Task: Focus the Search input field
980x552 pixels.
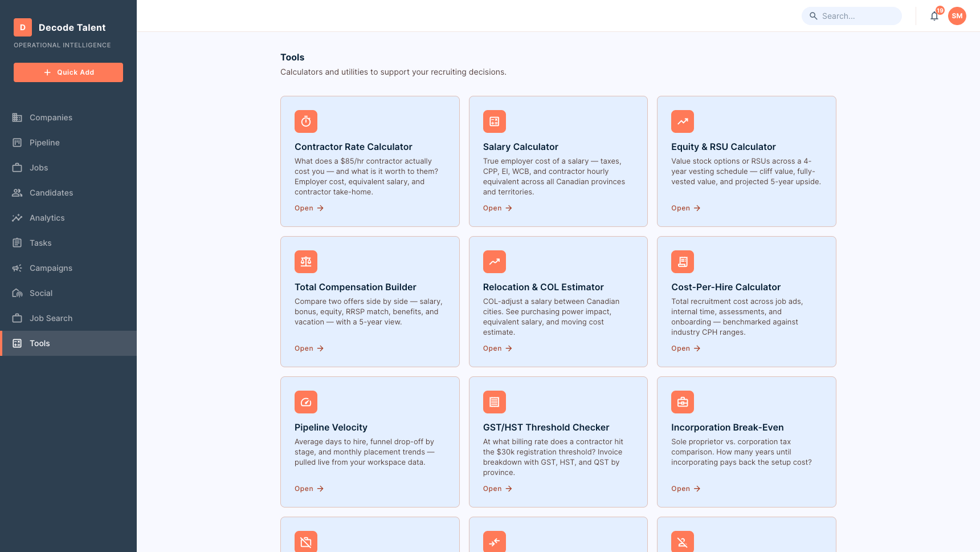Action: (x=852, y=16)
